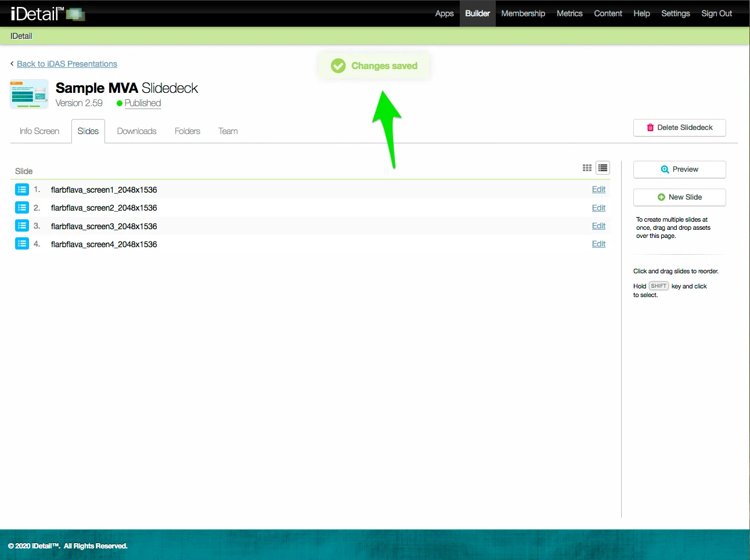
Task: Go back to iDAS Presentations
Action: click(67, 64)
